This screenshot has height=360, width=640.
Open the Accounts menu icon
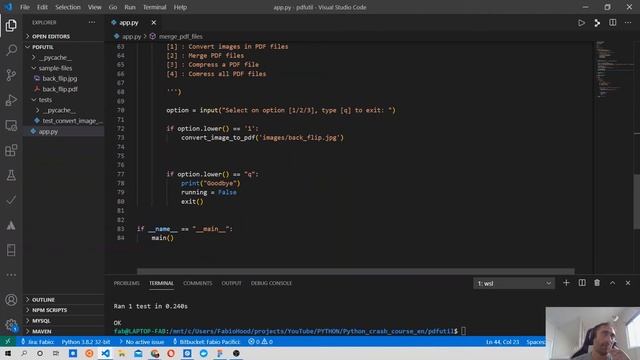click(x=11, y=300)
